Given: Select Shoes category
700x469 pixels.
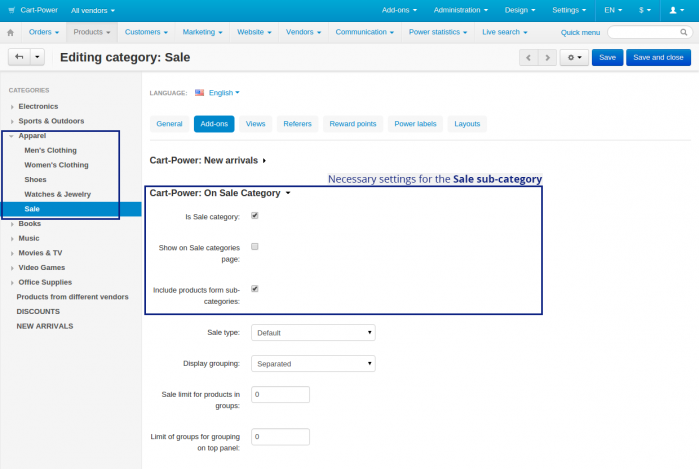Looking at the screenshot, I should click(x=35, y=180).
